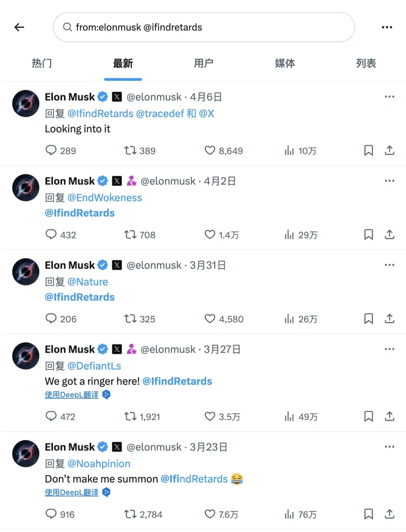Open more menu on April 6 tweet
The width and height of the screenshot is (406, 532).
389,97
